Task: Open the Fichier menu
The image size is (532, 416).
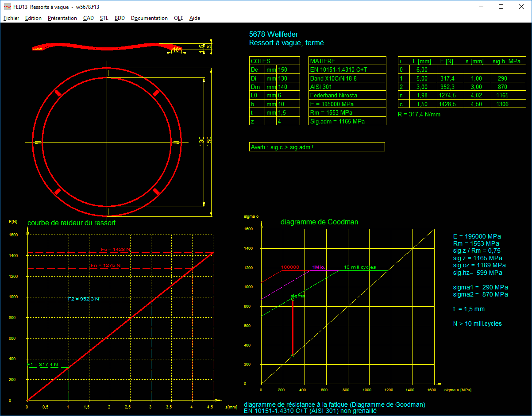Action: tap(11, 18)
